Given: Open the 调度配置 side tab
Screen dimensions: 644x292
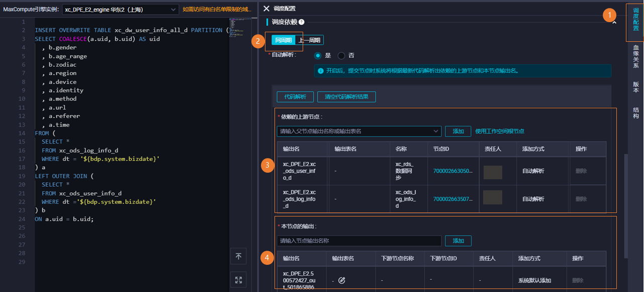Looking at the screenshot, I should pyautogui.click(x=636, y=19).
